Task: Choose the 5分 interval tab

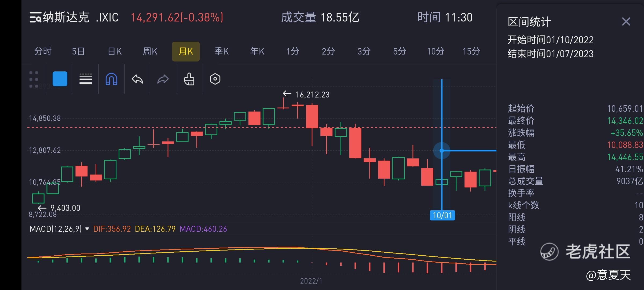Action: tap(400, 51)
